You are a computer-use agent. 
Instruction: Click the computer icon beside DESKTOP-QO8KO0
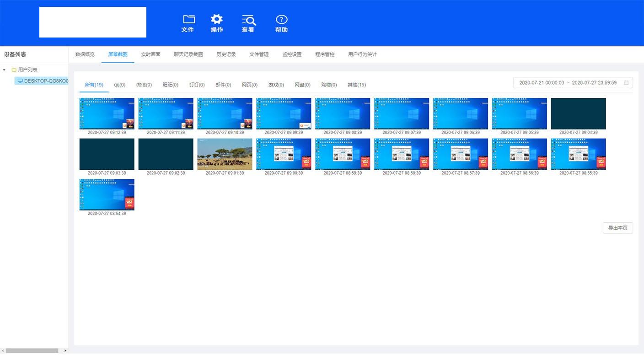click(x=20, y=81)
